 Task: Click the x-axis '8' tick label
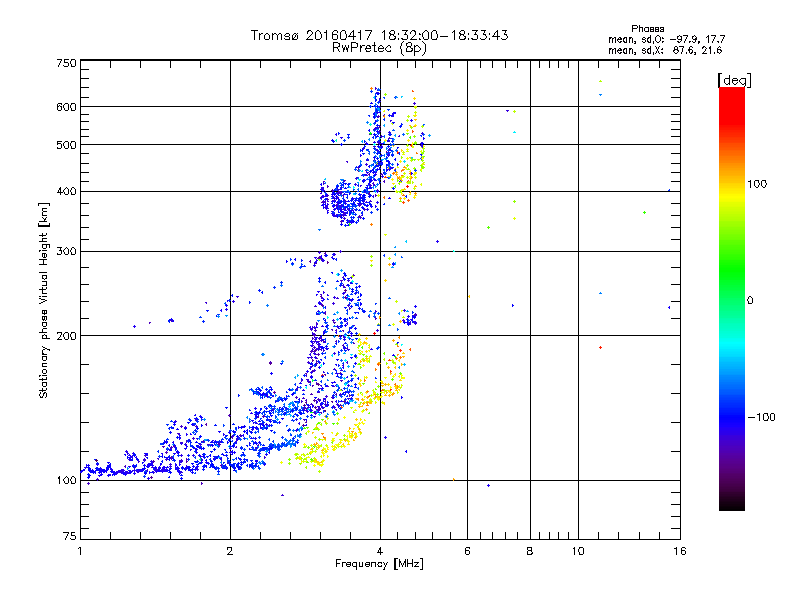[x=530, y=551]
